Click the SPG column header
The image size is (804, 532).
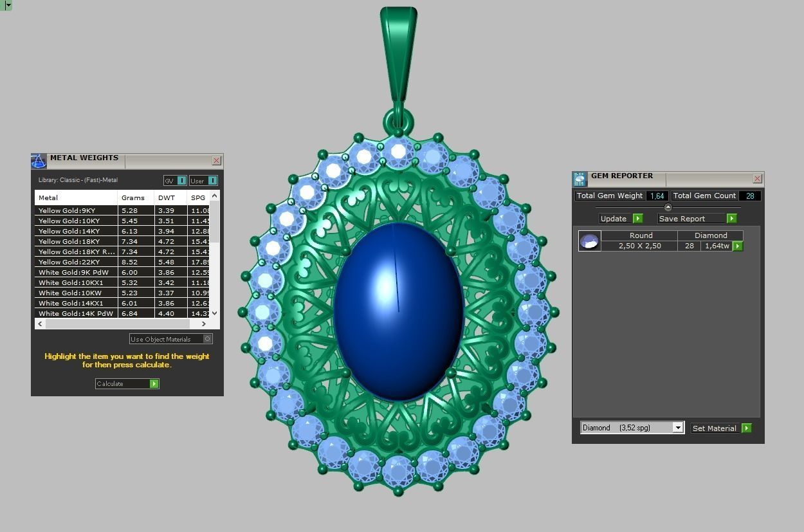(x=198, y=197)
